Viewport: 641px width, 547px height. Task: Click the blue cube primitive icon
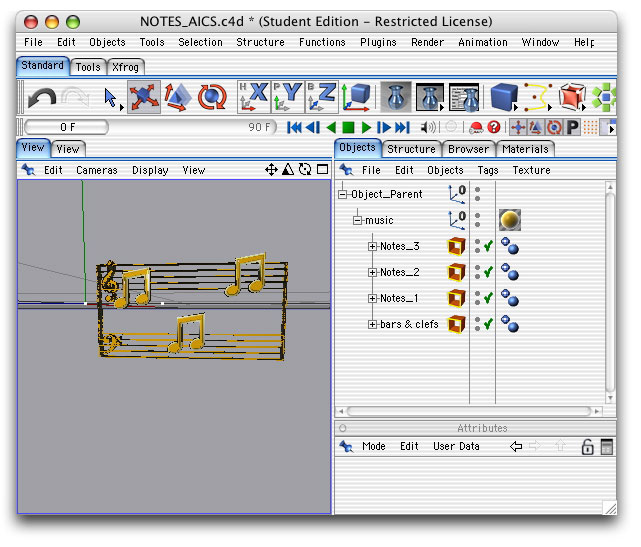tap(503, 97)
